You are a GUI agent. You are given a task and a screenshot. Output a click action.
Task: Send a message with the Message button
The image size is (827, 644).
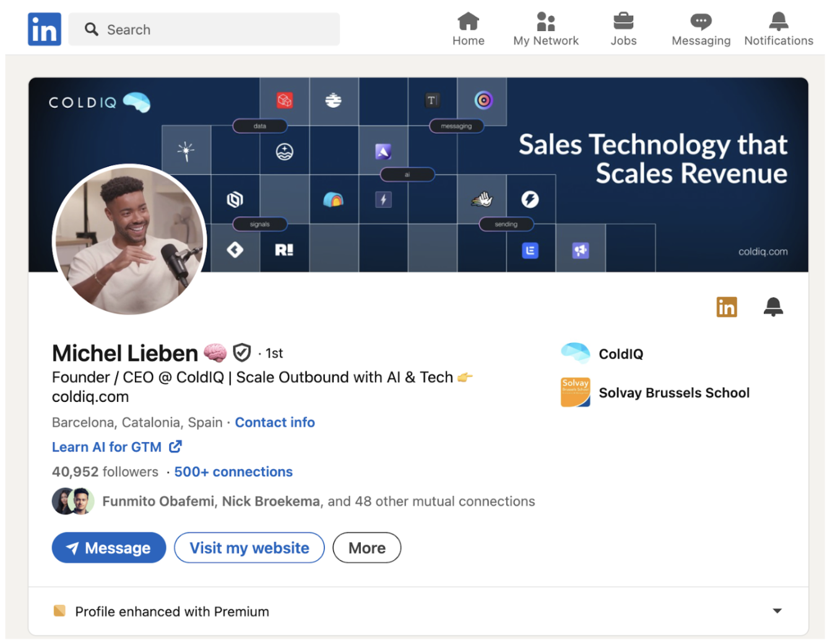click(x=109, y=548)
